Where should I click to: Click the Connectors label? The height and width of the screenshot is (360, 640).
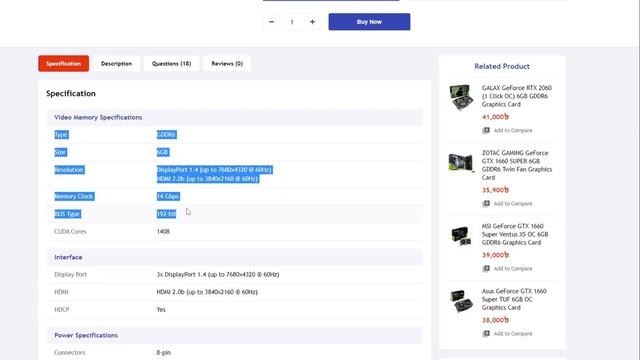pyautogui.click(x=70, y=353)
